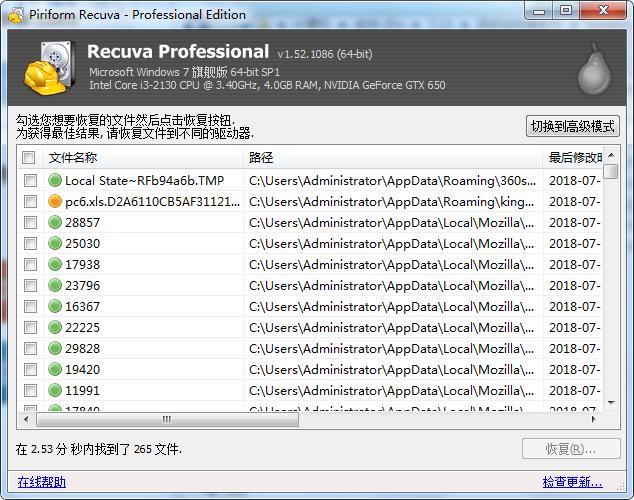Click green status icon beside file 16367
Viewport: 634px width, 500px height.
click(x=55, y=306)
